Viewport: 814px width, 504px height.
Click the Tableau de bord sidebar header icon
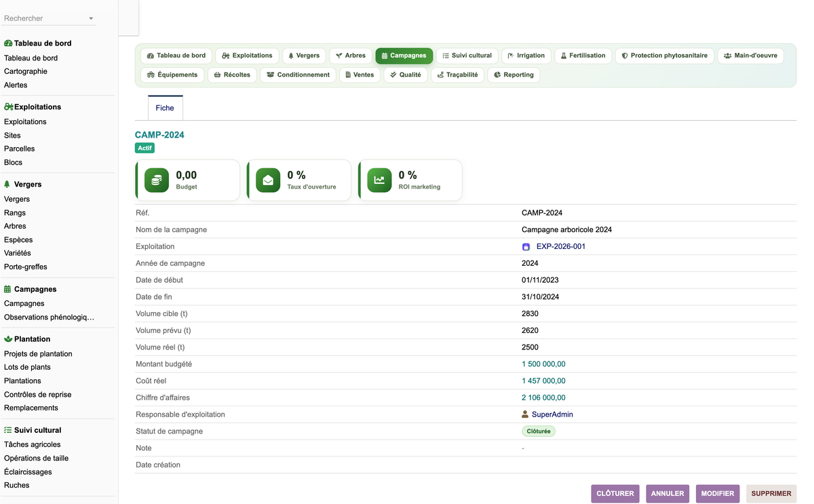coord(8,43)
